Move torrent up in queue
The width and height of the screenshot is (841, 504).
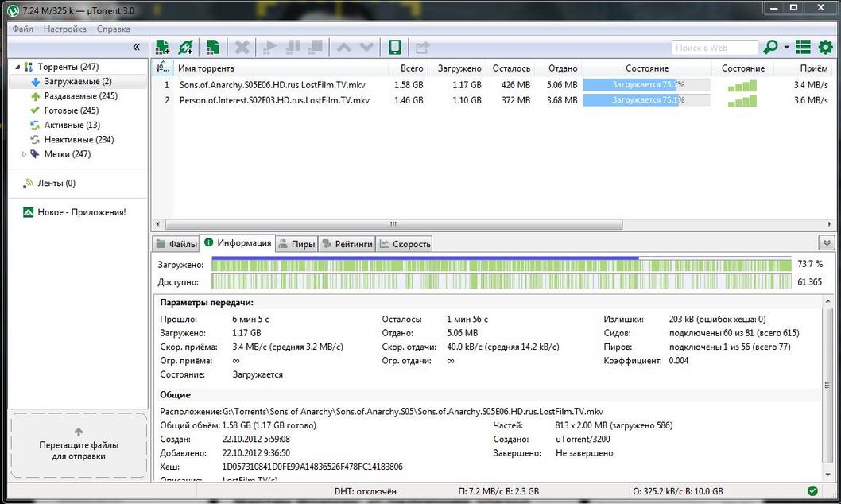(x=344, y=48)
